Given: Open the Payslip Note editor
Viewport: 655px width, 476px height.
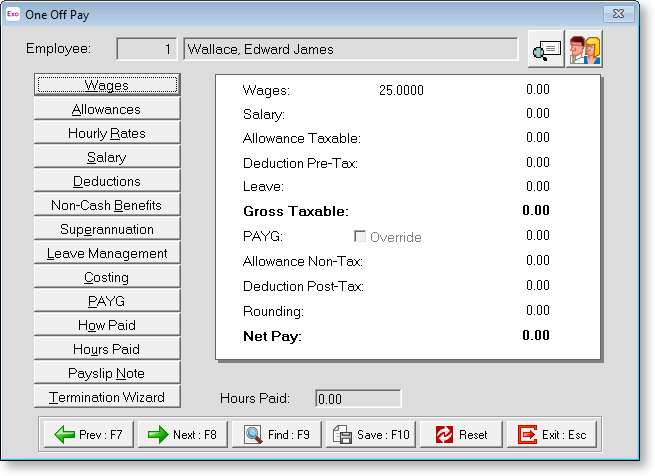Looking at the screenshot, I should 106,373.
